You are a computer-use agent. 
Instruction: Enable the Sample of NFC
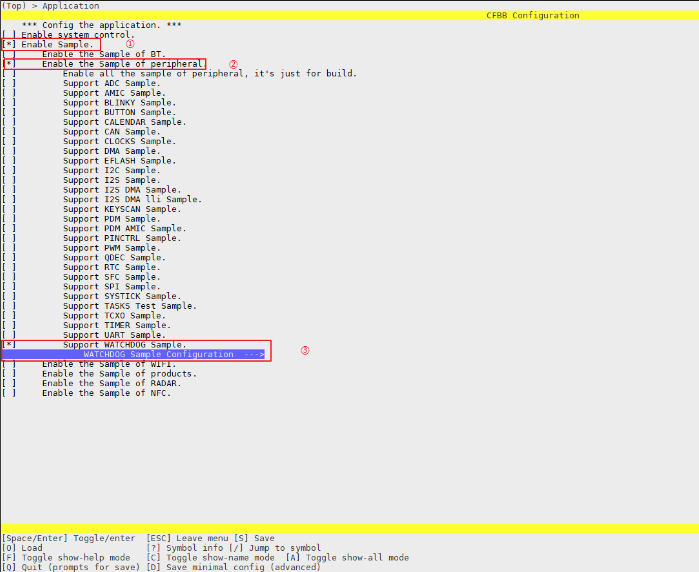click(9, 393)
